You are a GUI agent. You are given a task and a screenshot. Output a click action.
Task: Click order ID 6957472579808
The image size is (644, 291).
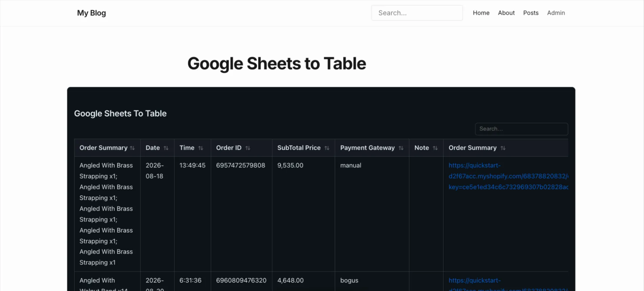tap(241, 165)
